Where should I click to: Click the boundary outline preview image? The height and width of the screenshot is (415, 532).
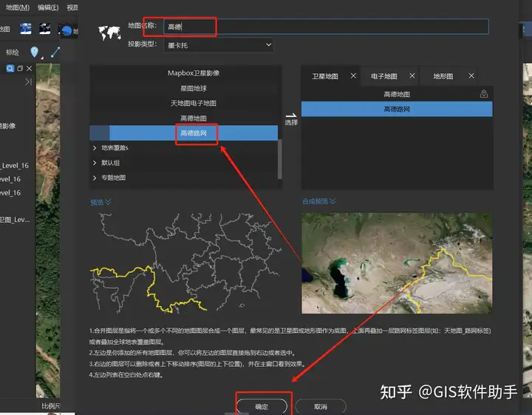pyautogui.click(x=186, y=263)
